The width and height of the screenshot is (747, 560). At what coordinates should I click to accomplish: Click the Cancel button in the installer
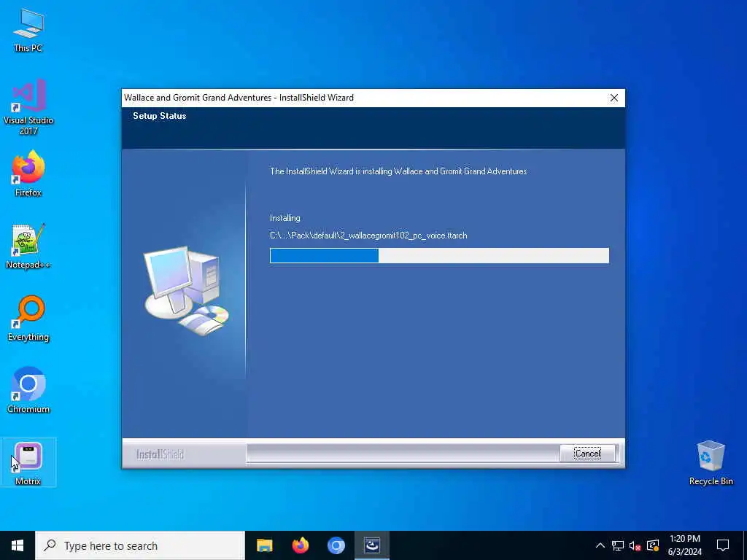587,454
